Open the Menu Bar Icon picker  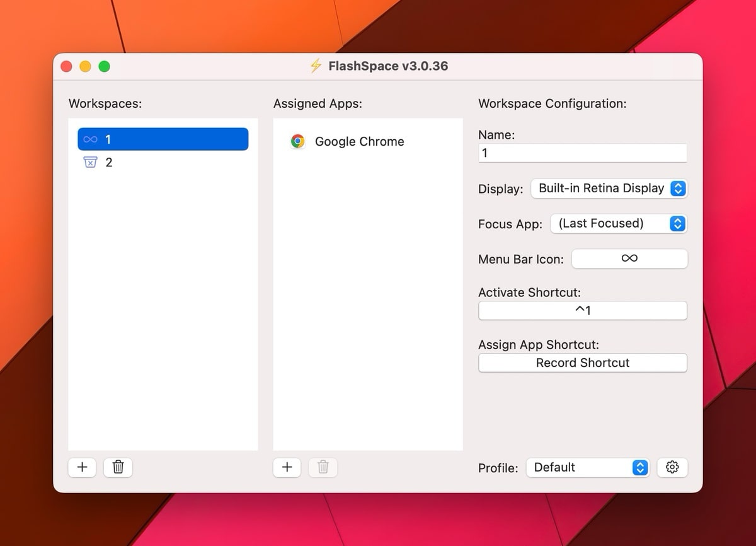click(x=629, y=258)
